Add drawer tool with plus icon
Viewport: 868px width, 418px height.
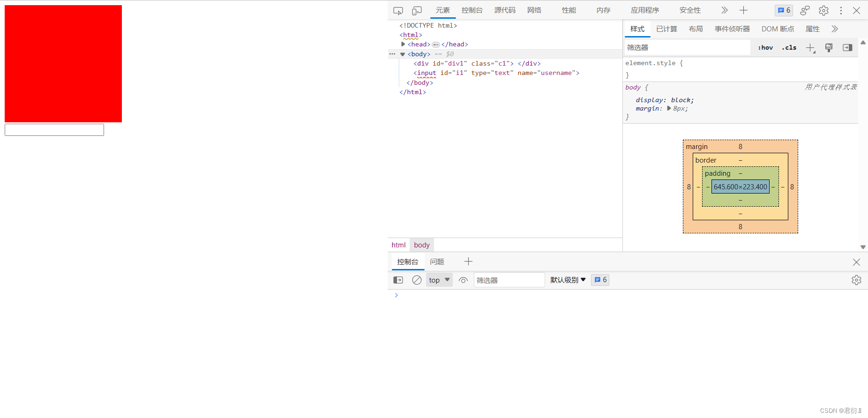pyautogui.click(x=468, y=261)
